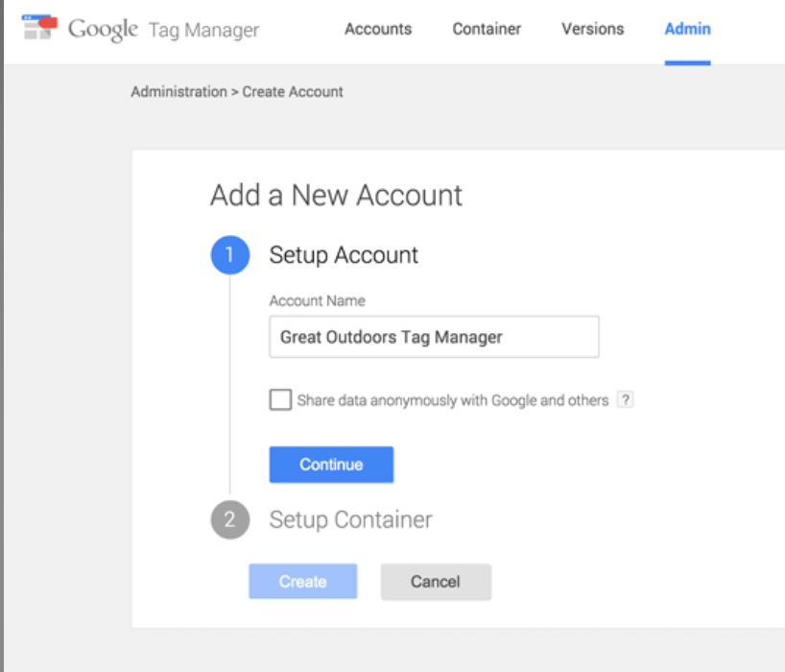Screen dimensions: 785x672
Task: Enable Share data anonymously checkbox
Action: 280,399
